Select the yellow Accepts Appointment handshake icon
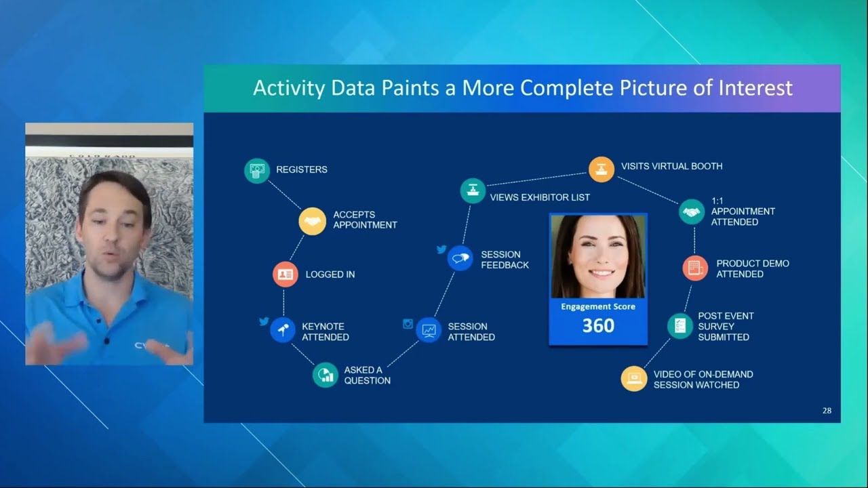The image size is (868, 488). pyautogui.click(x=312, y=221)
